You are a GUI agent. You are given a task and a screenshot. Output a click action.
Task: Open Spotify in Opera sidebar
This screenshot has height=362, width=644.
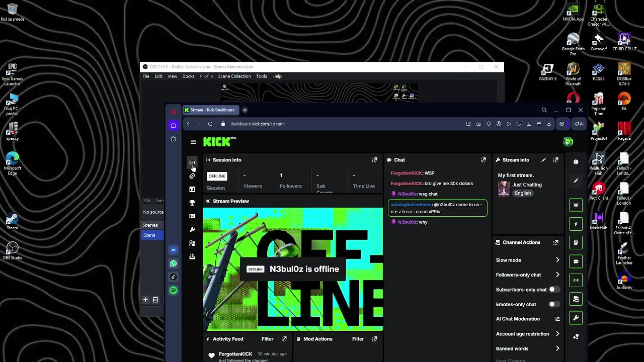click(174, 290)
